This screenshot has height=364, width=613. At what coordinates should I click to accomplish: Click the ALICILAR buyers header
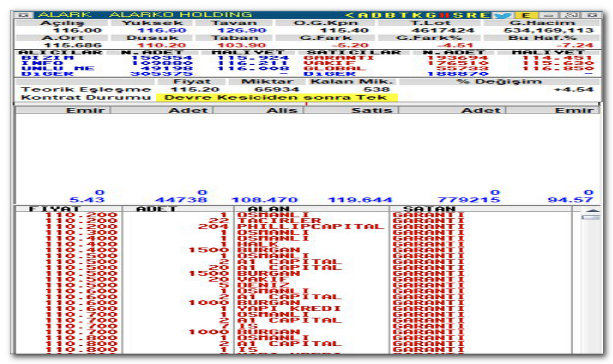[x=60, y=52]
